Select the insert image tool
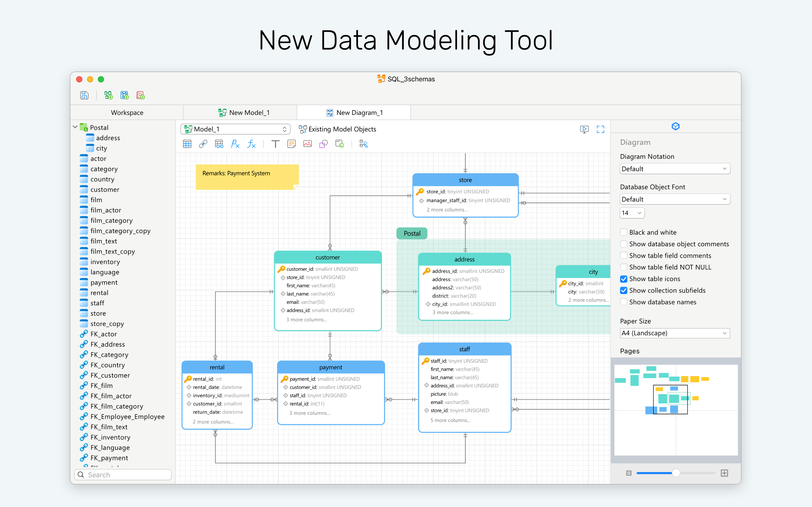 [307, 144]
